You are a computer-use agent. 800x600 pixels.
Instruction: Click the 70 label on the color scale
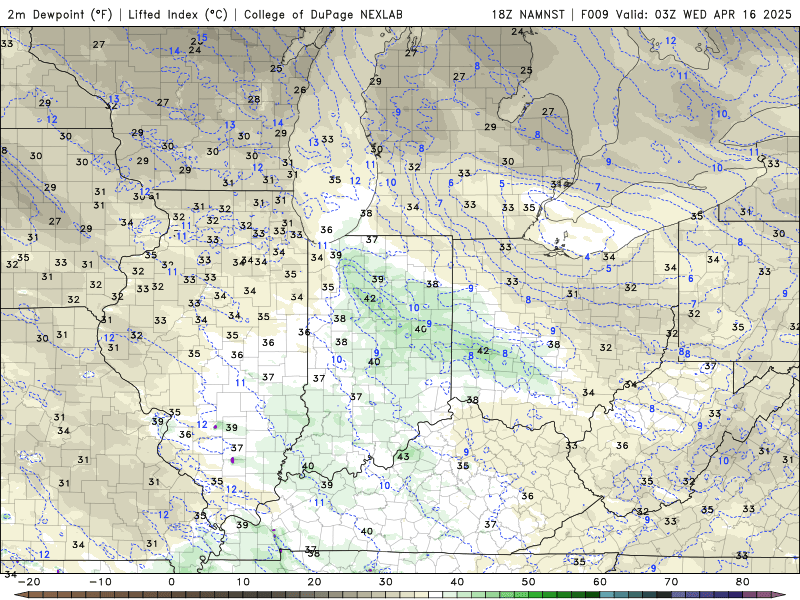tap(671, 582)
